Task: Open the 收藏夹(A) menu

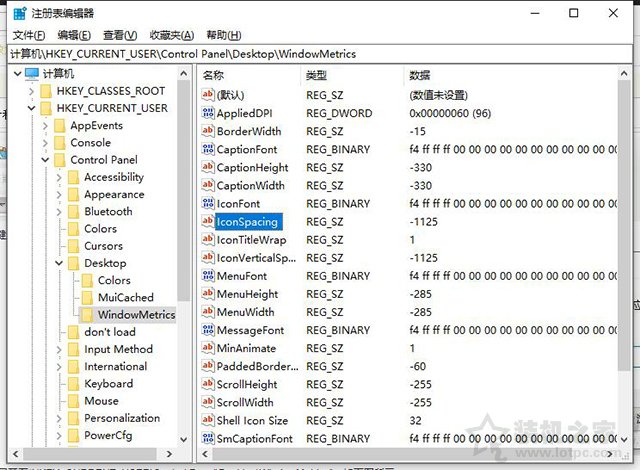Action: 171,35
